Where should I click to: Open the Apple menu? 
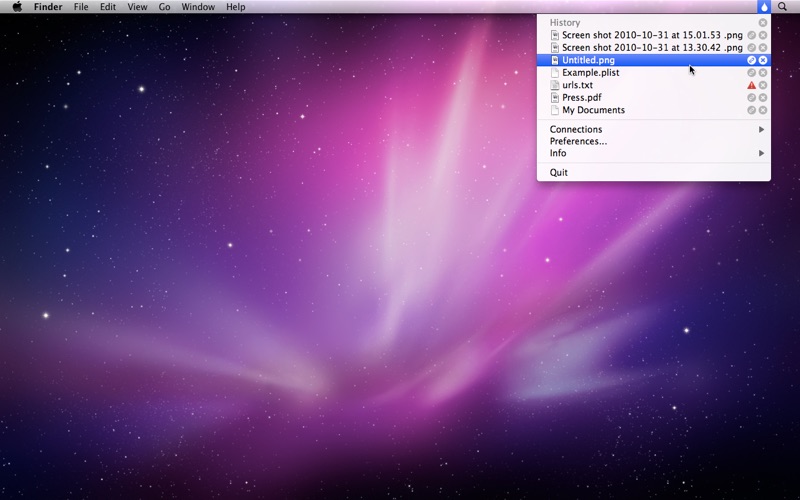(17, 7)
